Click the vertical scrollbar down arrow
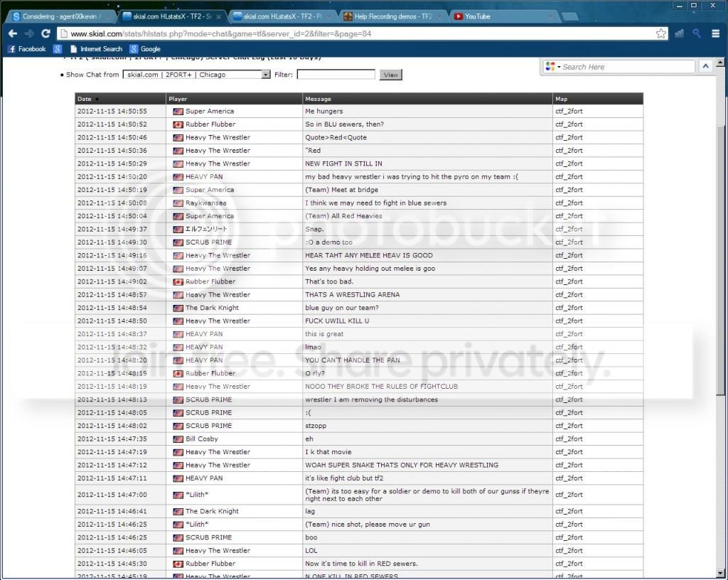The image size is (728, 580). click(x=720, y=574)
